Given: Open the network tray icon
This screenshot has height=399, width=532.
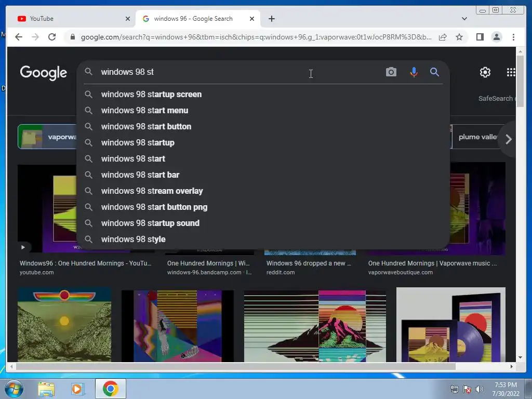Looking at the screenshot, I should tap(454, 389).
